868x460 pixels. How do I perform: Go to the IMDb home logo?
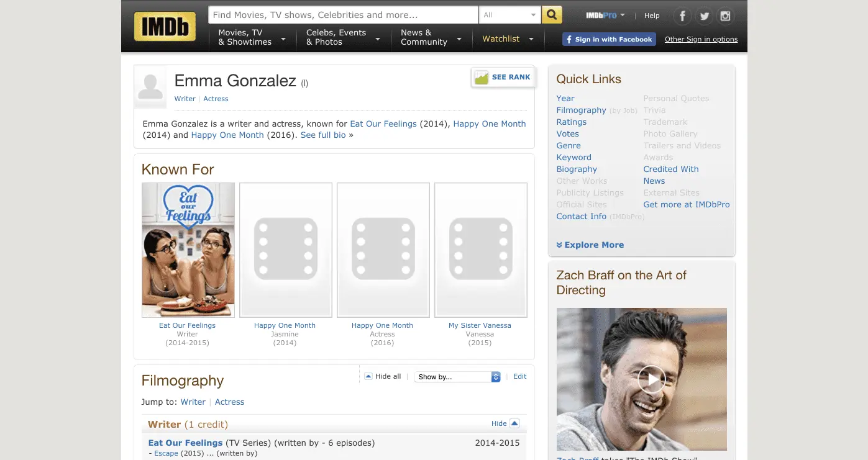point(165,26)
